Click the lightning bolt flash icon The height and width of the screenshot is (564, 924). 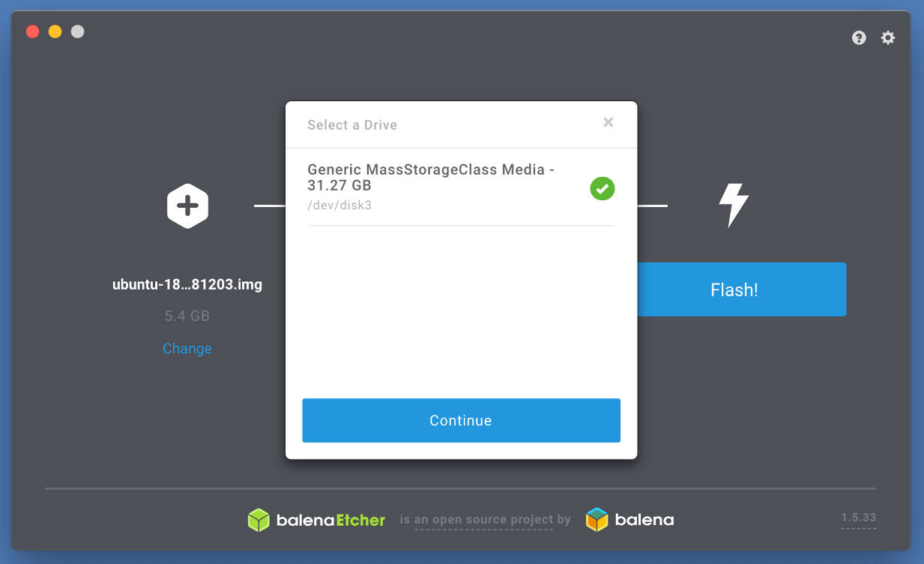coord(733,205)
